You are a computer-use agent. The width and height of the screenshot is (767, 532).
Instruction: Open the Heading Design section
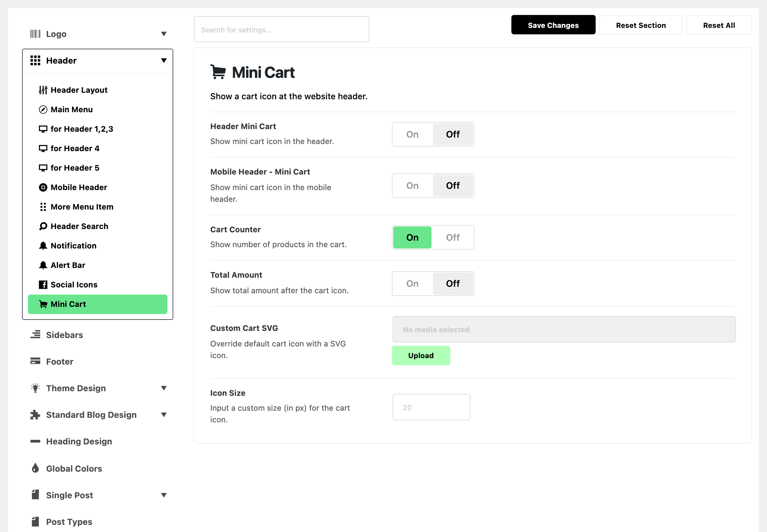tap(98, 441)
